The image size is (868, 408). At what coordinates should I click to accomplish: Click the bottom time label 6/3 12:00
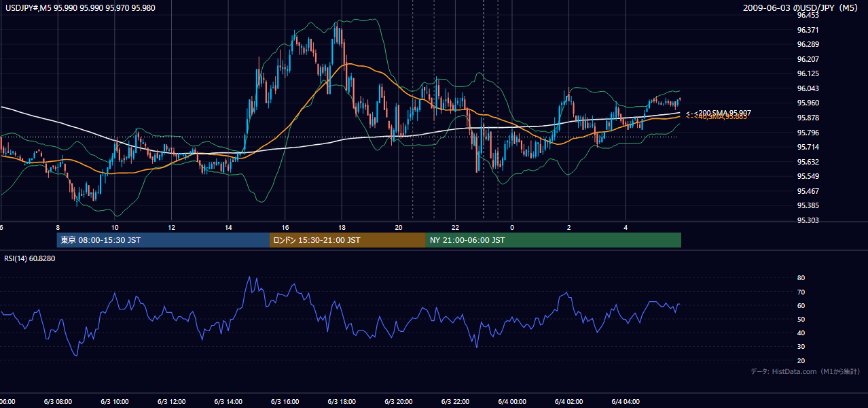coord(171,402)
